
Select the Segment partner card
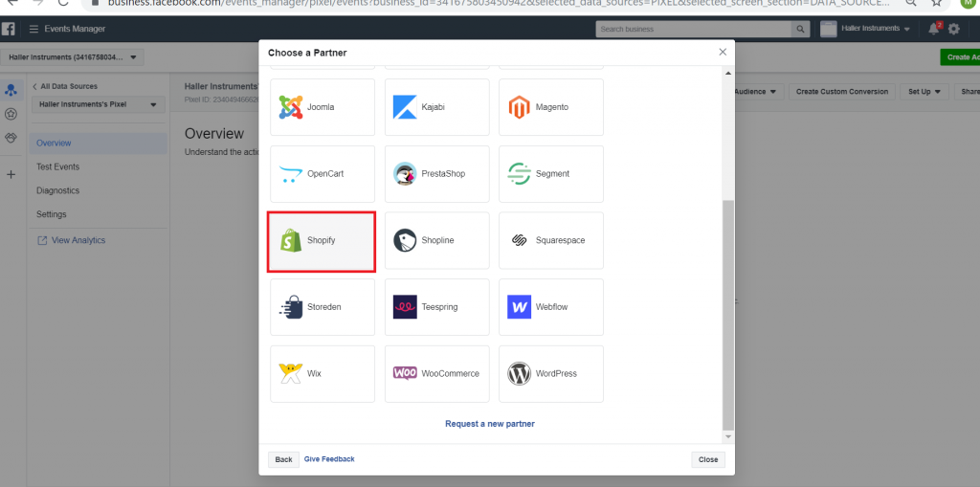[551, 174]
